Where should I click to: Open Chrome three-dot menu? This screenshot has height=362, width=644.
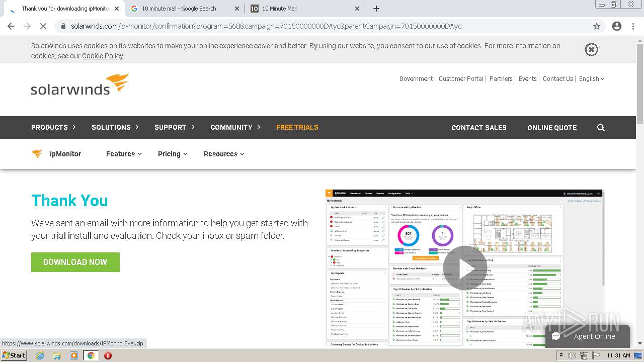click(x=633, y=26)
